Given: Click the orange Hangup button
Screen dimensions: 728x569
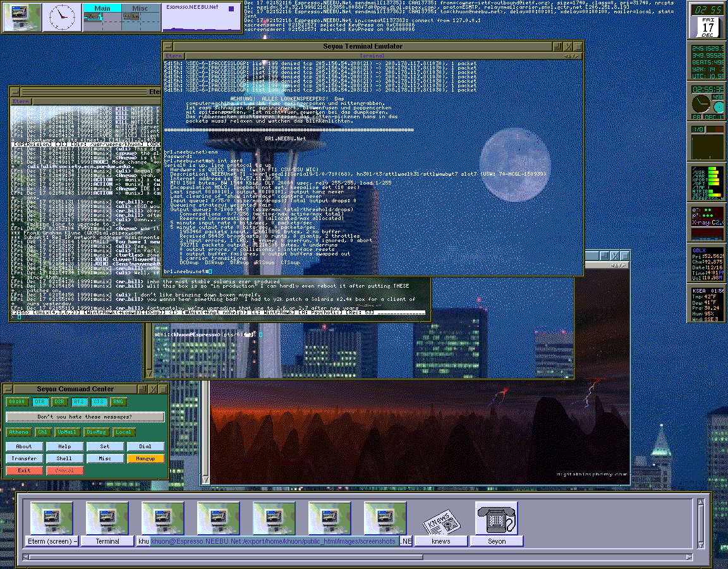Looking at the screenshot, I should coord(145,458).
